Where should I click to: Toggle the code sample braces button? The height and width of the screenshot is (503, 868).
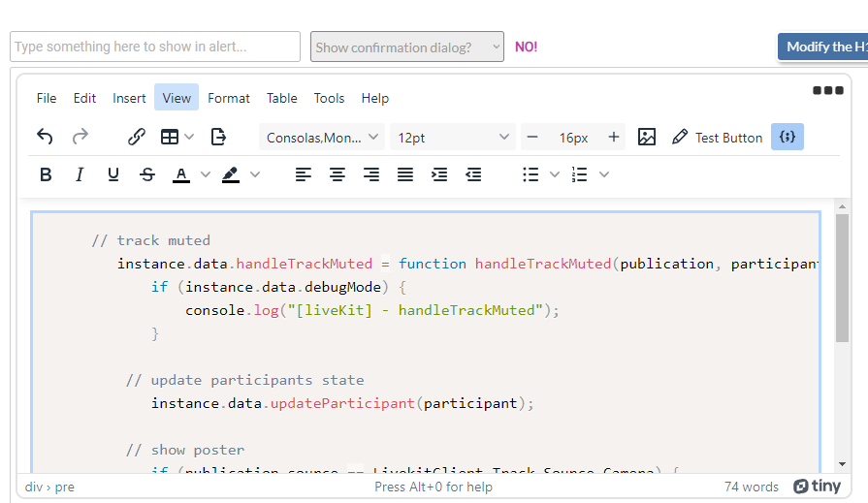point(788,137)
